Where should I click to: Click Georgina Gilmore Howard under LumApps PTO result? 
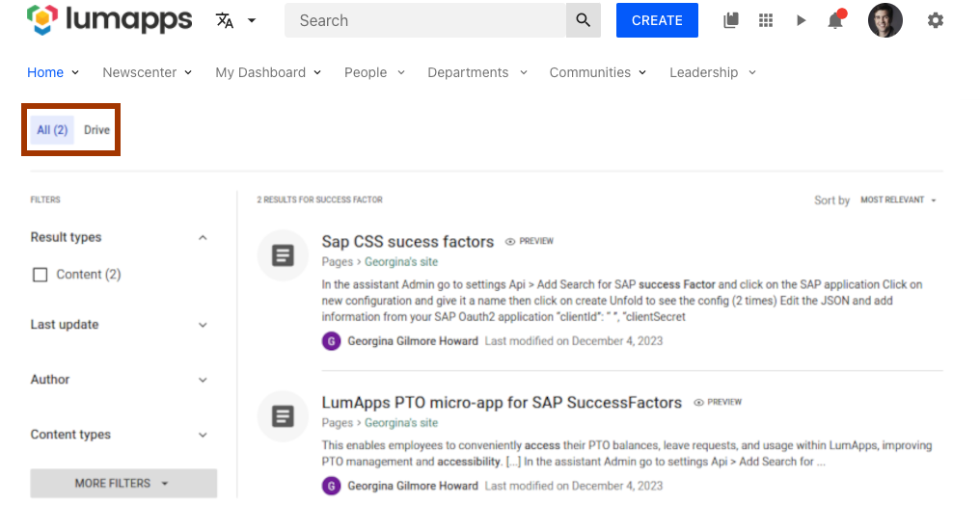413,486
